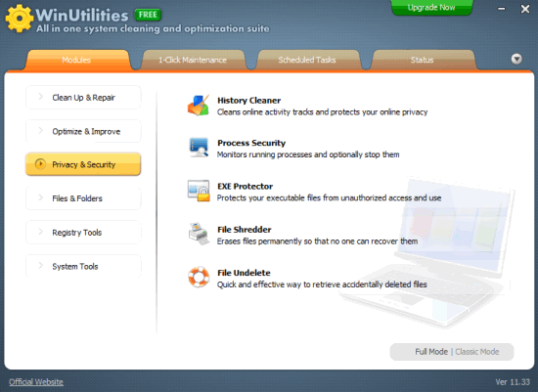Open the File Shredder icon
The height and width of the screenshot is (392, 538).
[199, 234]
